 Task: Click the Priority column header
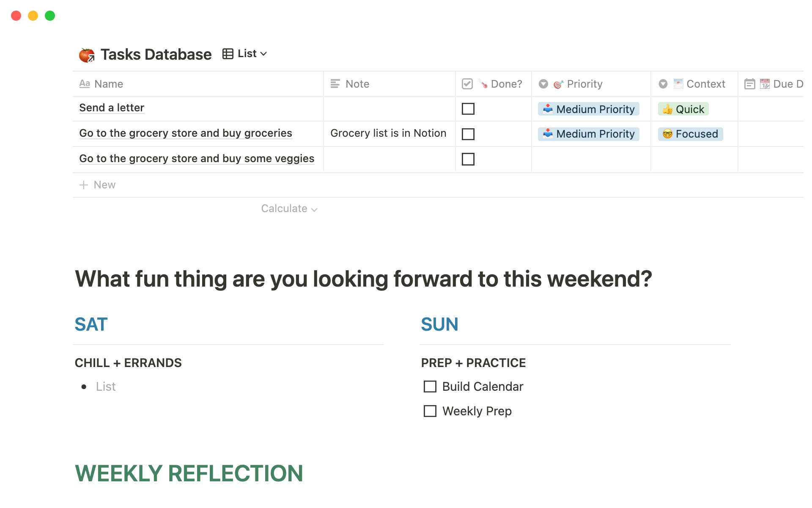(584, 84)
